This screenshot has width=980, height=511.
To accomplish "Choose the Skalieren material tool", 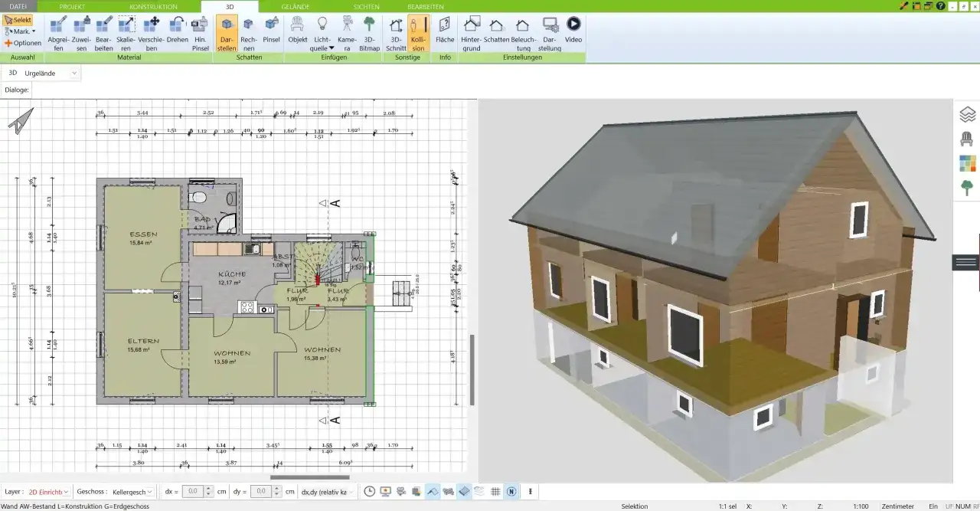I will [126, 34].
